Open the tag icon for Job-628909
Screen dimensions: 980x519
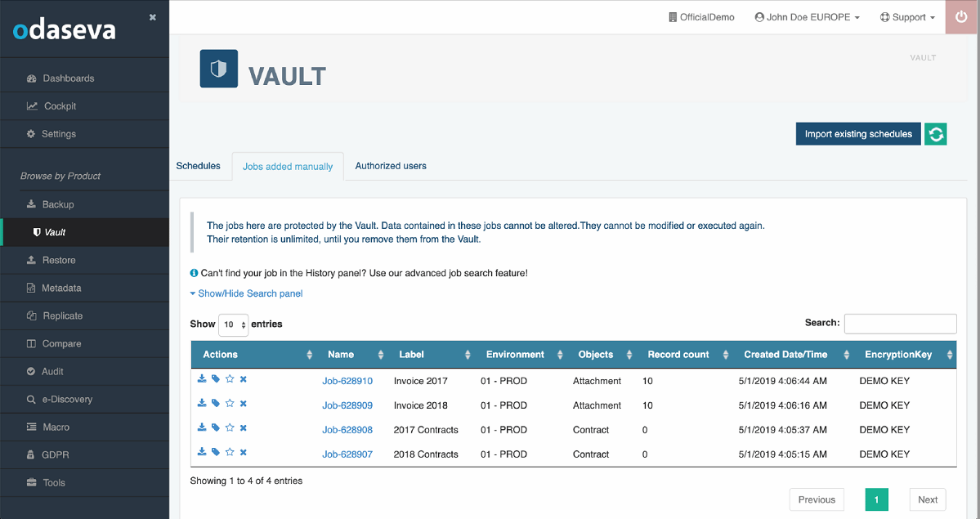point(215,404)
